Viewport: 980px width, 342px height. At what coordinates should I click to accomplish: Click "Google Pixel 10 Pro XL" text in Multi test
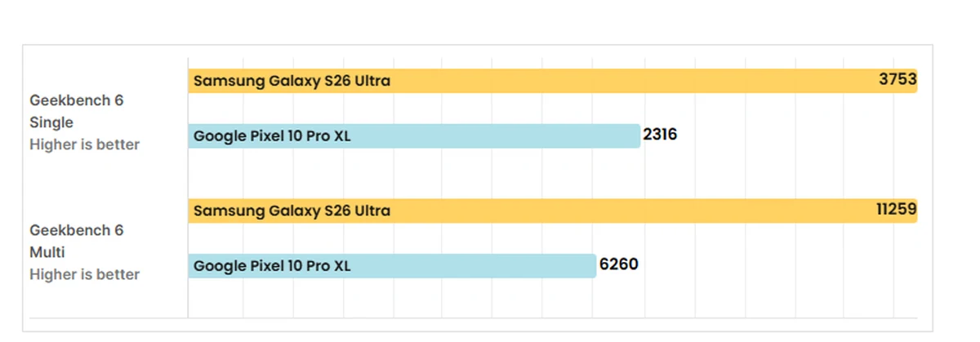pos(272,265)
